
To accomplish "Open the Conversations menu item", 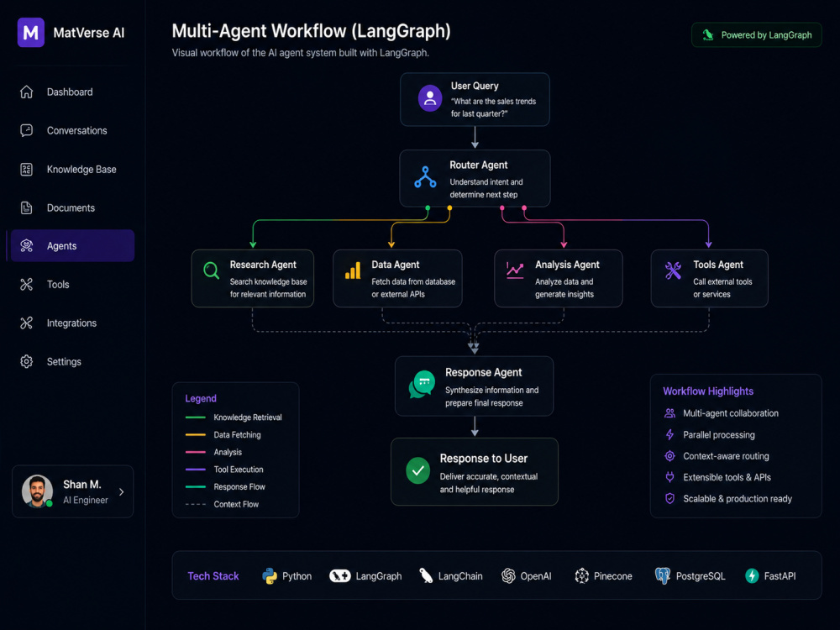I will 72,131.
